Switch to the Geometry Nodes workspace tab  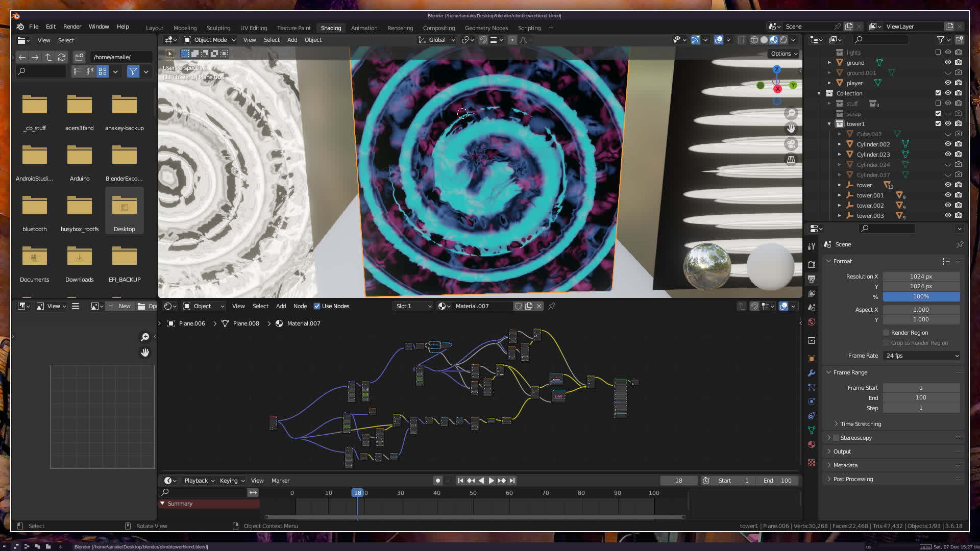[486, 28]
